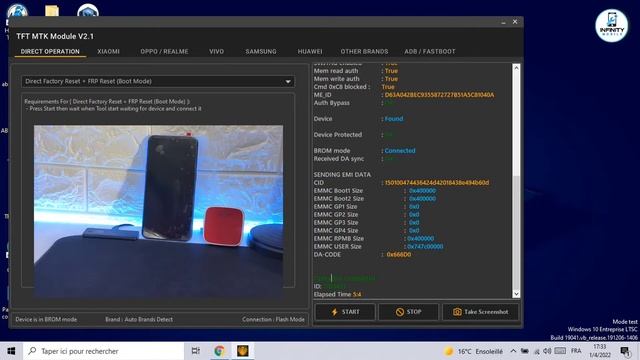Image resolution: width=640 pixels, height=360 pixels.
Task: Click the 'TFT MTK Module V2.1' title
Action: tap(55, 36)
